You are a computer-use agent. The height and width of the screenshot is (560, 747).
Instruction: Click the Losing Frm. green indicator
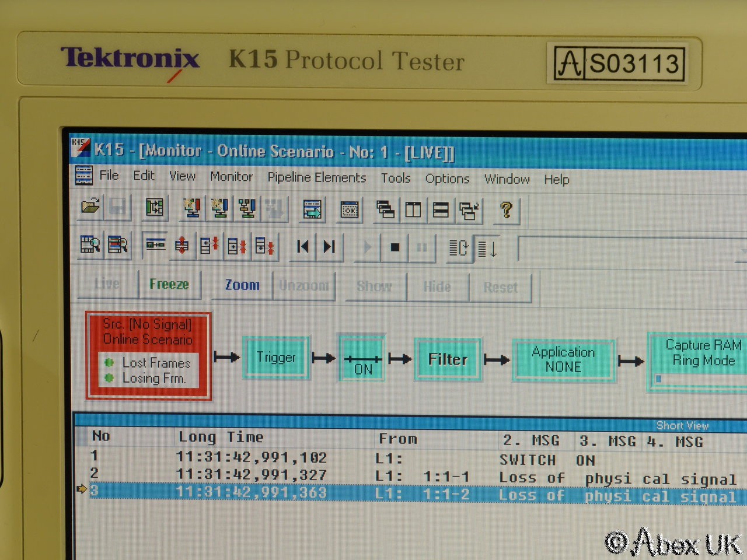pos(109,377)
